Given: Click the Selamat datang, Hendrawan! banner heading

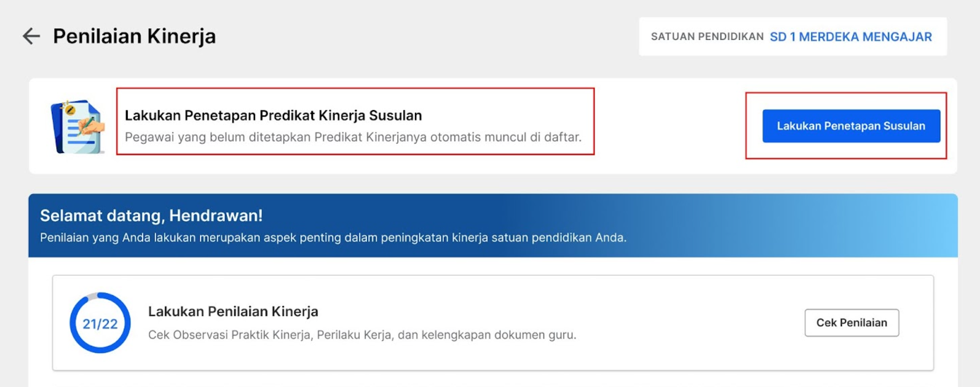Looking at the screenshot, I should [x=151, y=216].
